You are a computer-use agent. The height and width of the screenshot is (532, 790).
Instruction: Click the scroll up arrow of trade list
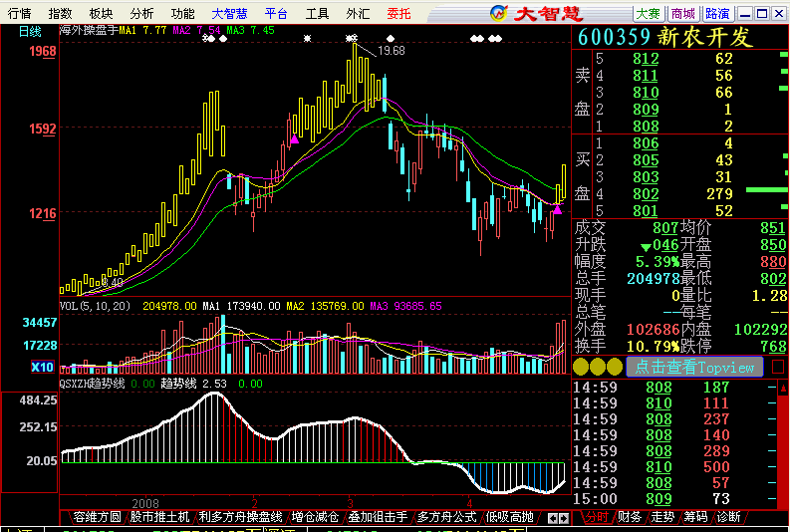[x=783, y=388]
